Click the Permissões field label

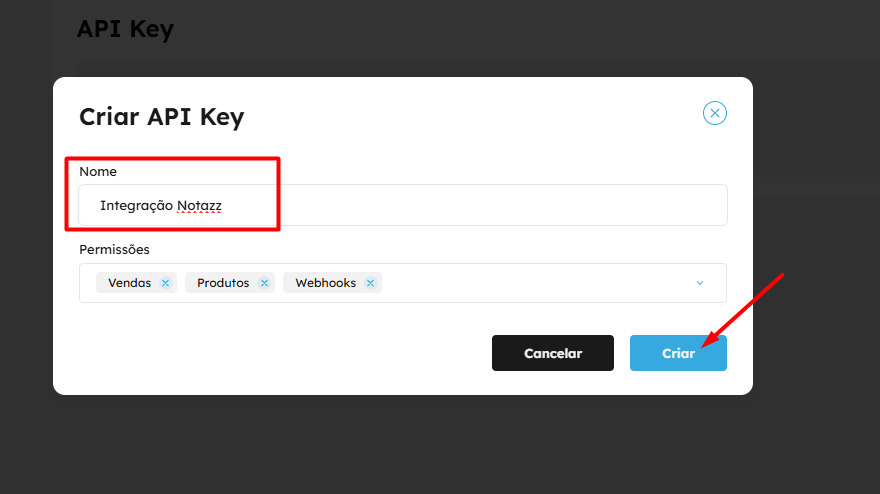114,249
